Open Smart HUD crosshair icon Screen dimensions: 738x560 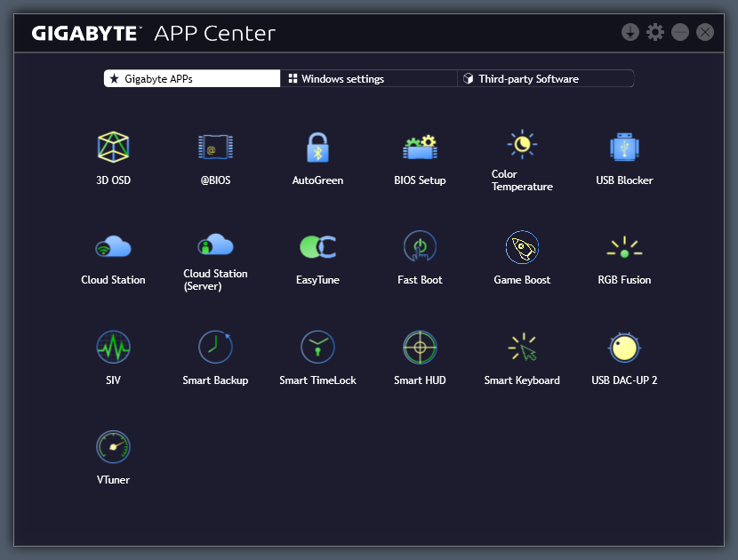[420, 347]
